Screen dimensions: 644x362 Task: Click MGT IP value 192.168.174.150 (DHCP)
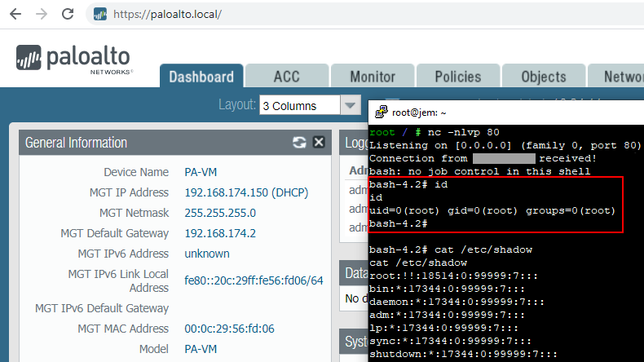[246, 192]
